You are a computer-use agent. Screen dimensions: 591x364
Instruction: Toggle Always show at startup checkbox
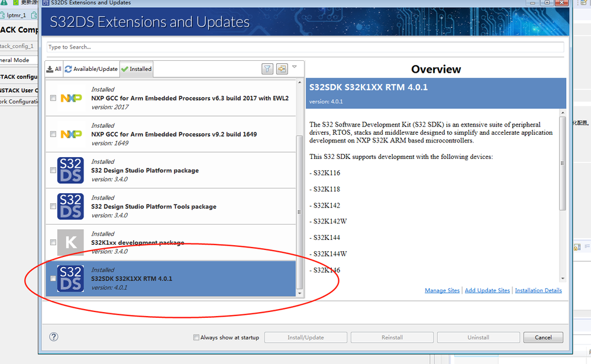click(x=196, y=337)
